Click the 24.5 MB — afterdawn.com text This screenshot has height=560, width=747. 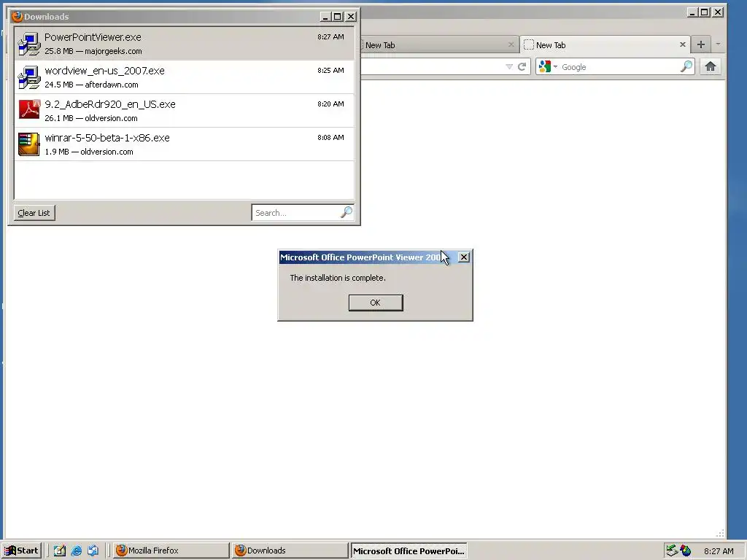click(x=91, y=85)
